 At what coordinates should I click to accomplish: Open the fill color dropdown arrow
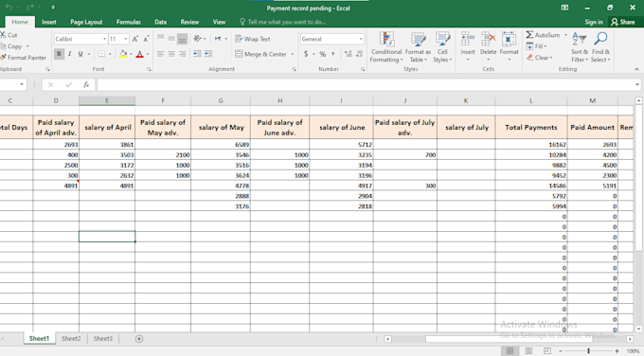click(131, 54)
